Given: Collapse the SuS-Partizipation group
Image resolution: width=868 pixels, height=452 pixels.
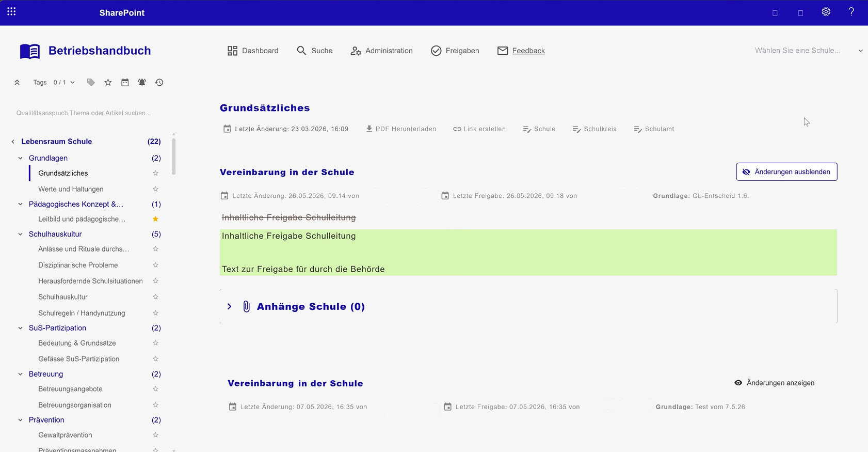Looking at the screenshot, I should [x=20, y=328].
